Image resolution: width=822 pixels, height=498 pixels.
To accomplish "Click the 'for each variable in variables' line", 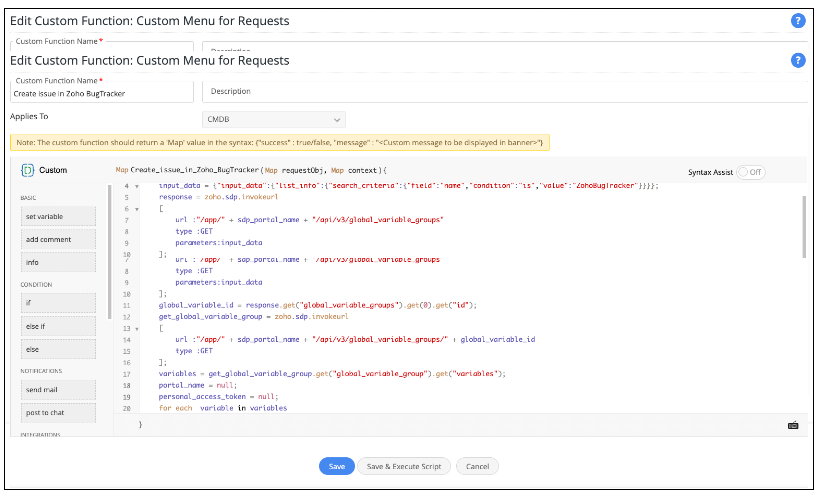I will pos(223,408).
